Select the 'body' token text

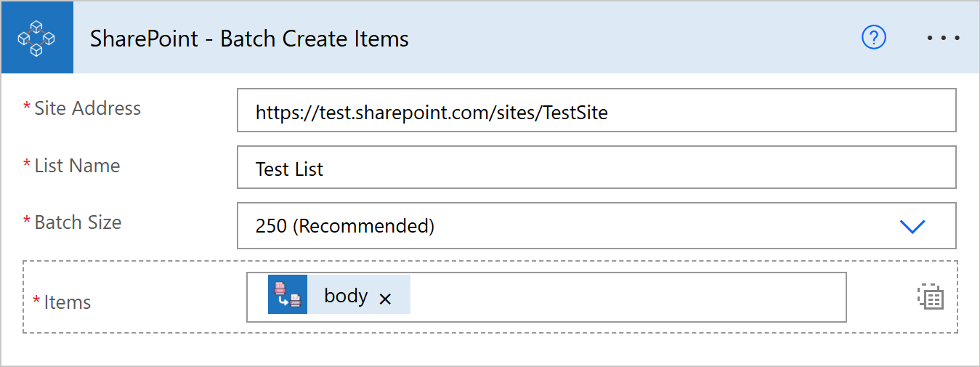click(346, 296)
